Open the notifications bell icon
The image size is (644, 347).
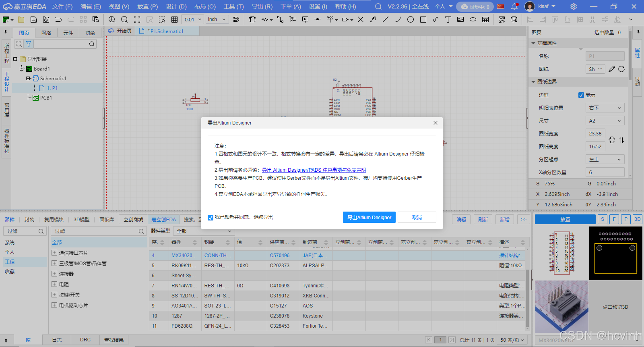[514, 6]
